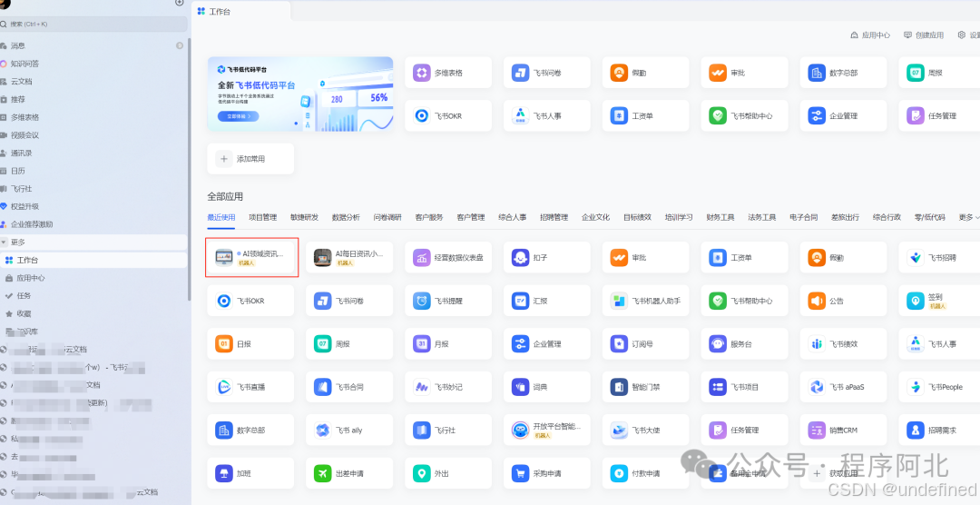980x505 pixels.
Task: Switch to the 问卷调研 tab
Action: click(387, 218)
